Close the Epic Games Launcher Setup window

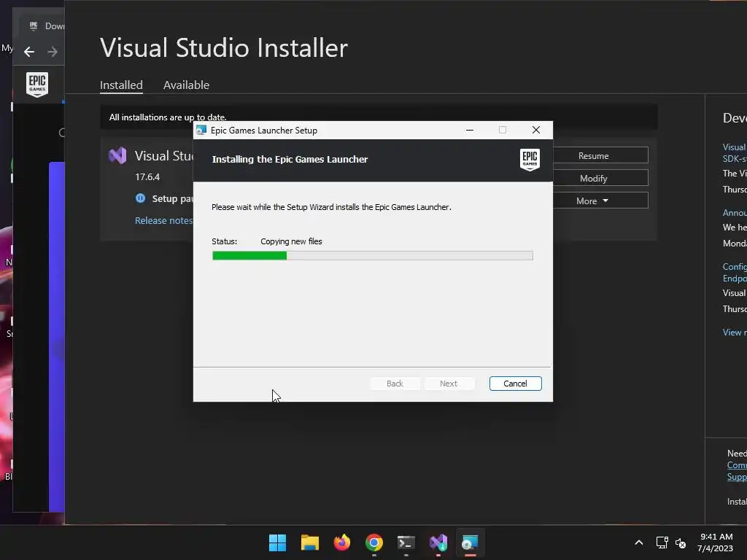(536, 130)
